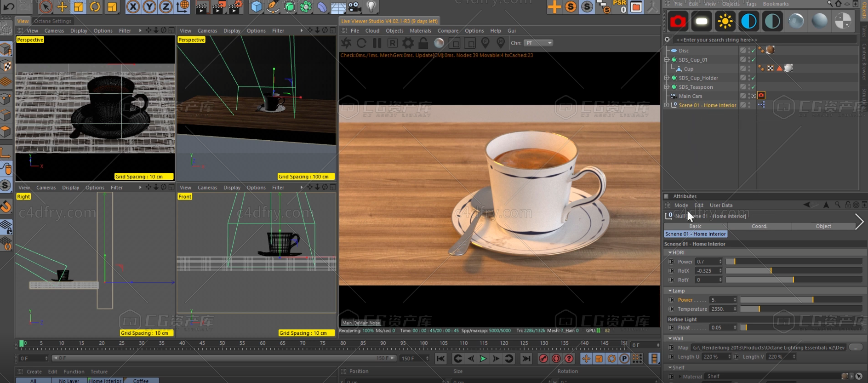Add Octane daylight sun icon
The image size is (868, 383).
coord(725,21)
